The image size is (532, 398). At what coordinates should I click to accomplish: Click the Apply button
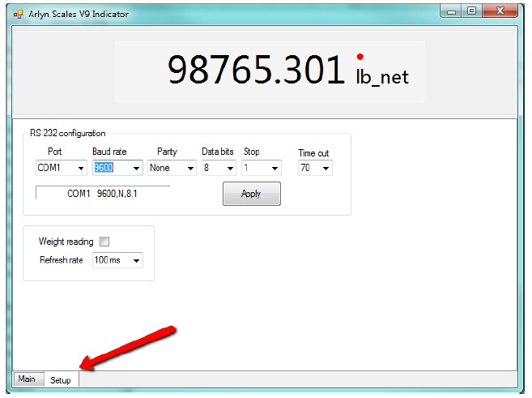(x=252, y=194)
